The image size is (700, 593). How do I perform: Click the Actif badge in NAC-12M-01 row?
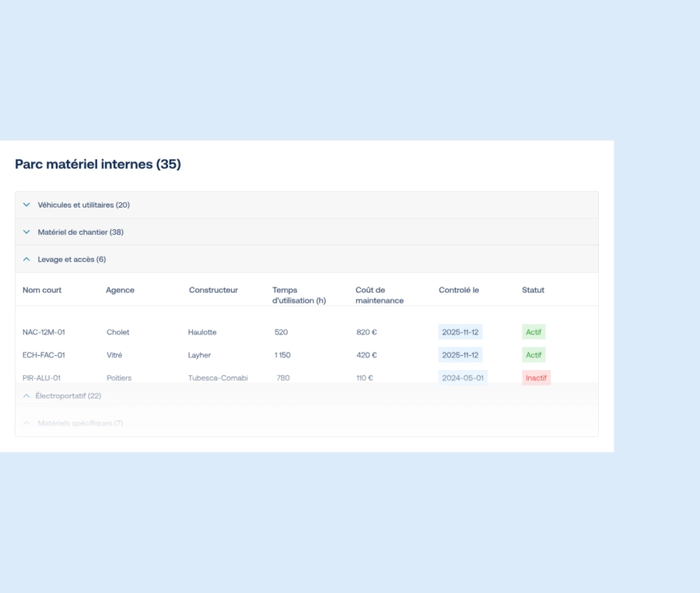tap(534, 333)
